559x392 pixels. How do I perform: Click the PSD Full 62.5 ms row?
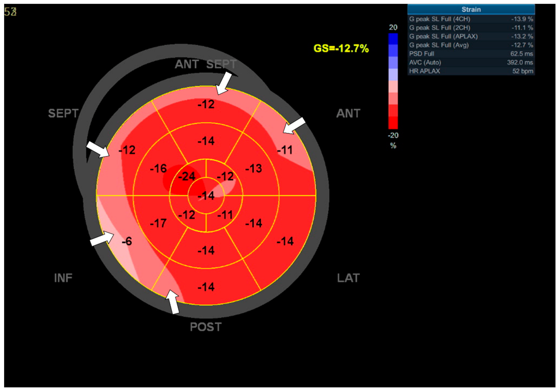tap(471, 54)
